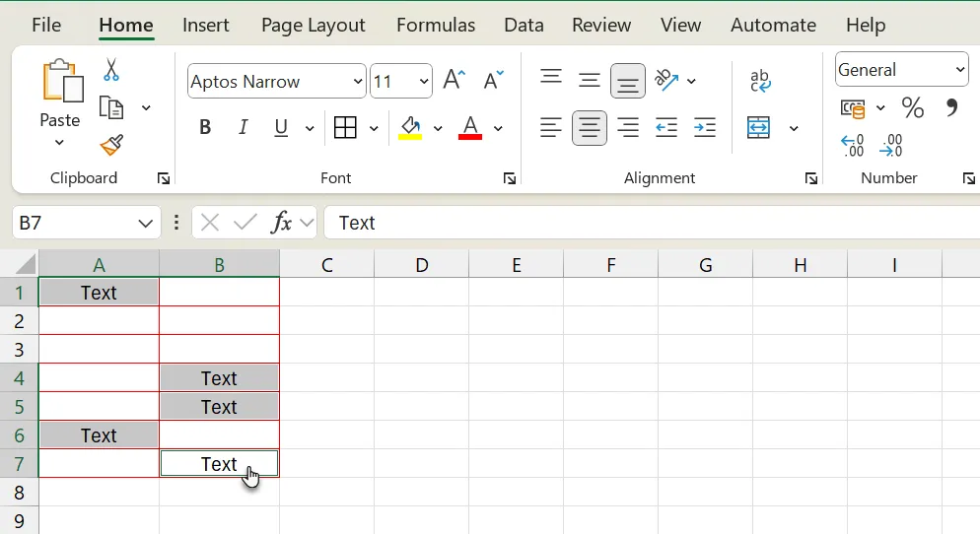Toggle Bottom Align vertical alignment
Screen dimensions: 980x534
[627, 81]
